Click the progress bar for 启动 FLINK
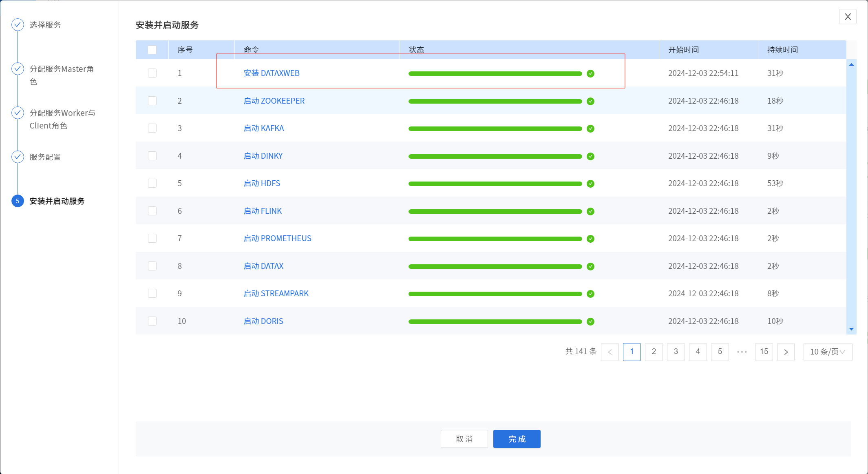The image size is (868, 474). [495, 211]
